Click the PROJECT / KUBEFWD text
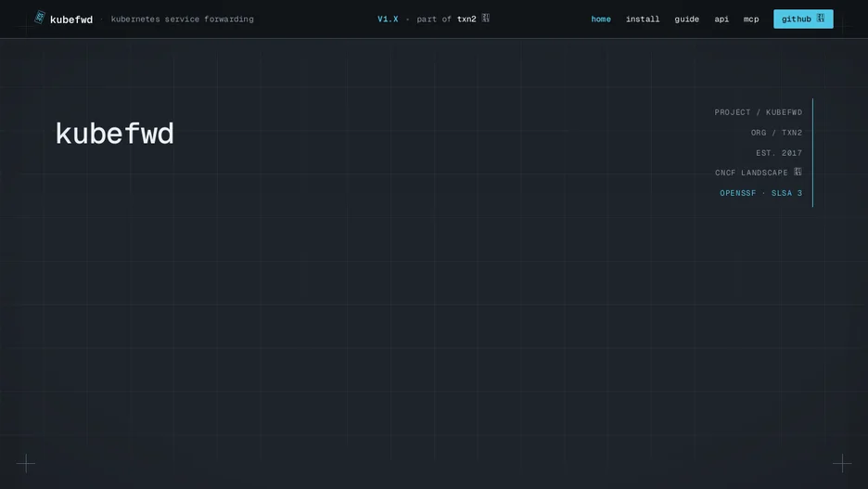Screen dimensions: 868x489 [x=758, y=112]
